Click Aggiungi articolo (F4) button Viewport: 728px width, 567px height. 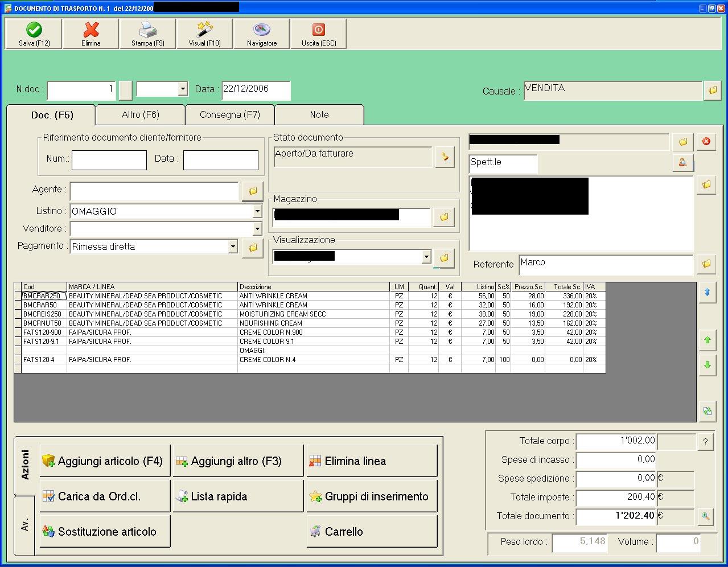105,461
